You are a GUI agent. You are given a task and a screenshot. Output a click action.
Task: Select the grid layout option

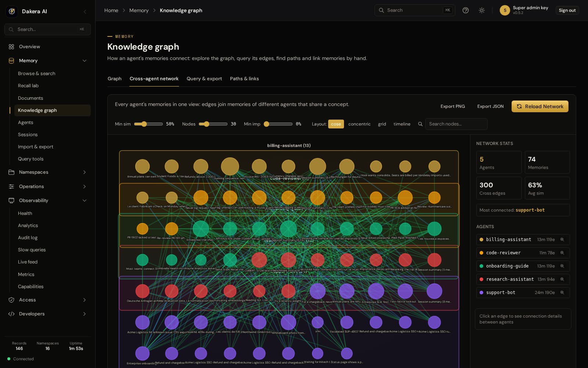tap(382, 124)
